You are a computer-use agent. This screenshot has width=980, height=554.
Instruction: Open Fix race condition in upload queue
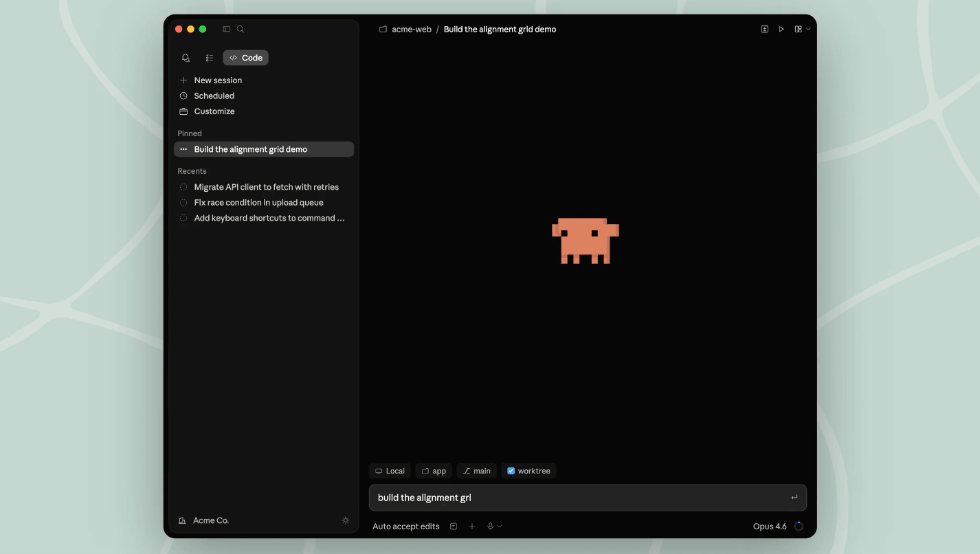tap(264, 203)
